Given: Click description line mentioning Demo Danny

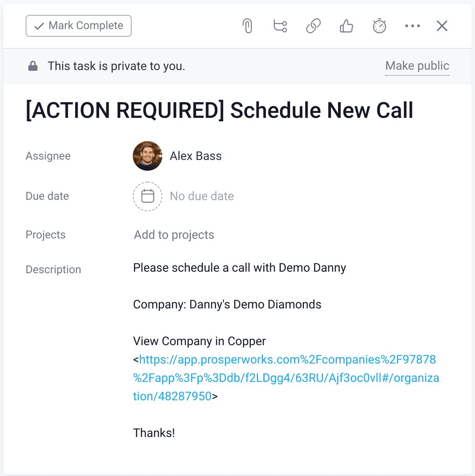Looking at the screenshot, I should (x=239, y=268).
